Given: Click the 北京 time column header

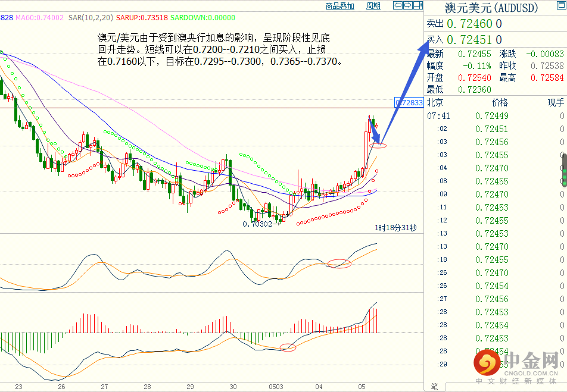Looking at the screenshot, I should tap(435, 102).
